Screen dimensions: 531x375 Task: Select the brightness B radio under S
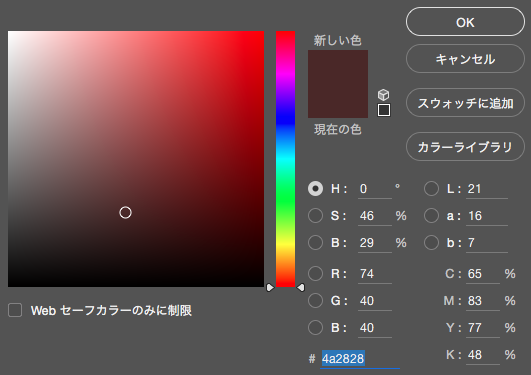tap(315, 243)
